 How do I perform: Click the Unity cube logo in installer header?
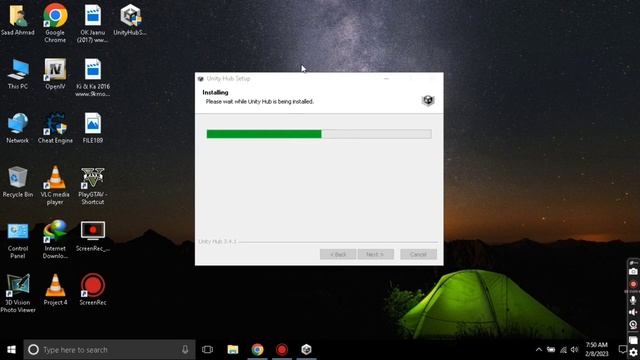(x=428, y=100)
